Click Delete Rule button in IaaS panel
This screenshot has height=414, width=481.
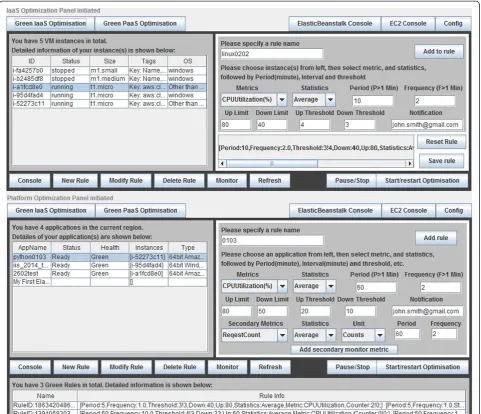click(x=179, y=181)
